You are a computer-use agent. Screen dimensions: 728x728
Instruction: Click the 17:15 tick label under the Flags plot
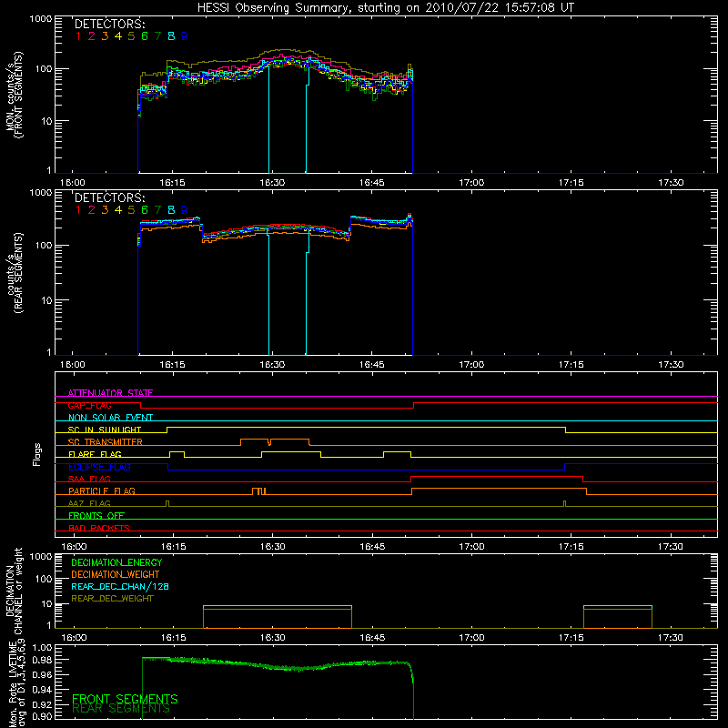pos(571,547)
